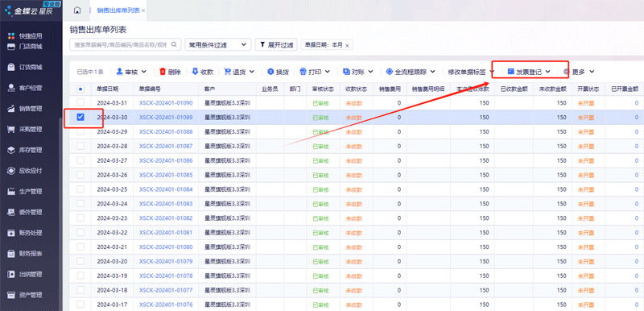
Task: Close the 销售出库单列表 tab
Action: coord(143,10)
